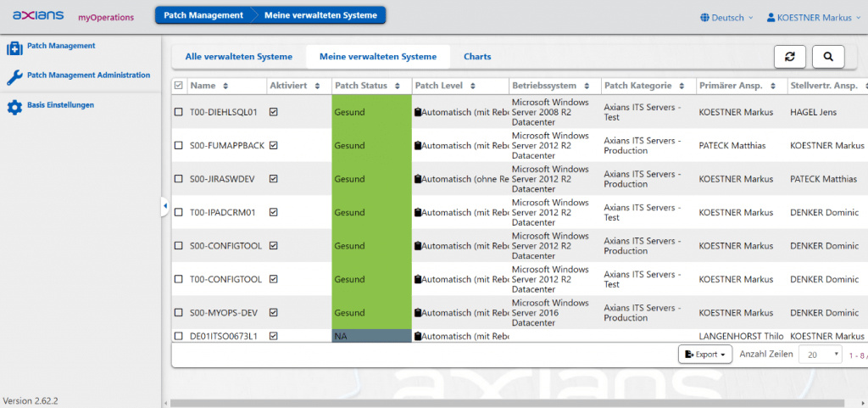
Task: Open the Anzahl Zeilen row count dropdown
Action: click(822, 355)
